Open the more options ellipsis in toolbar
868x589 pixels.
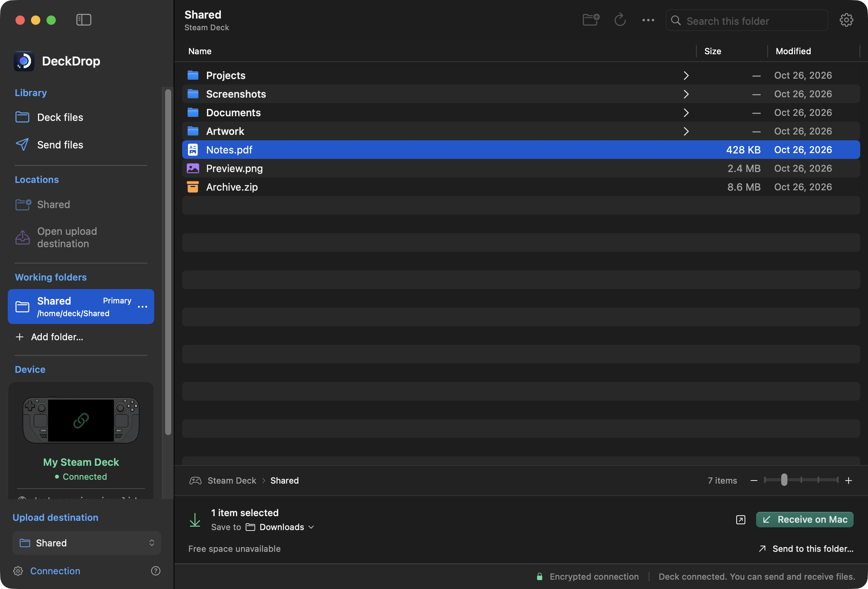tap(648, 20)
